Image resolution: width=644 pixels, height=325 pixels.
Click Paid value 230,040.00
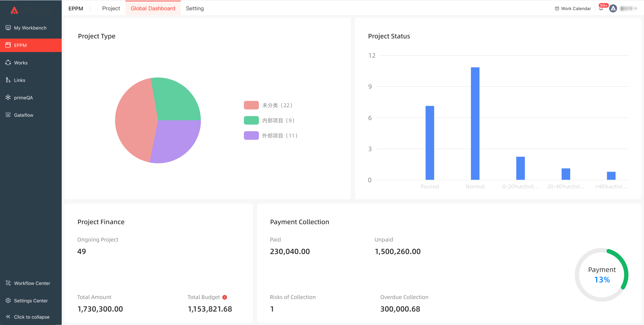(x=290, y=251)
